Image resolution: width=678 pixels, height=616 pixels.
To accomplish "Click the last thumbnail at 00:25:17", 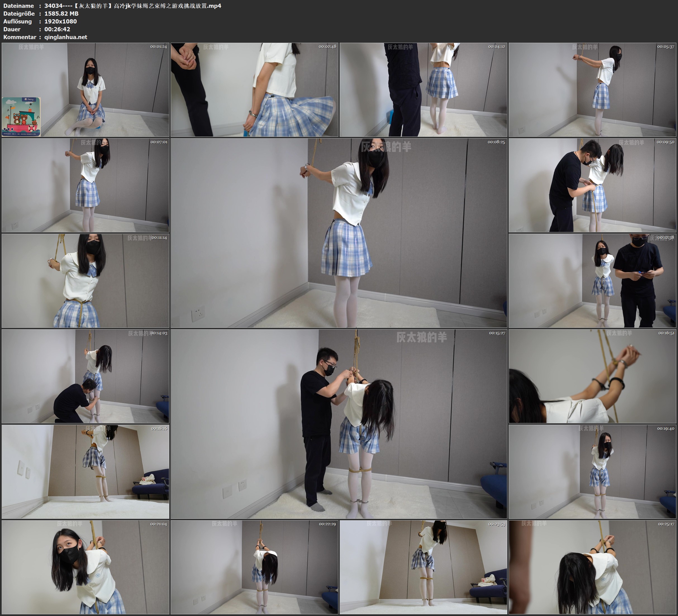I will 592,567.
